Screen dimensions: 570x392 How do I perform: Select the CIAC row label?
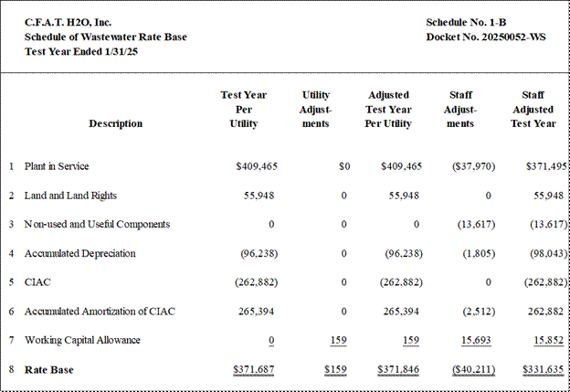tap(37, 282)
